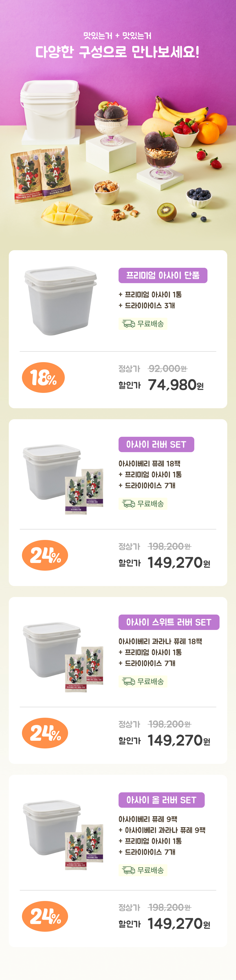Click the struck-through 92,000원 regular price
236x980 pixels.
tap(167, 369)
